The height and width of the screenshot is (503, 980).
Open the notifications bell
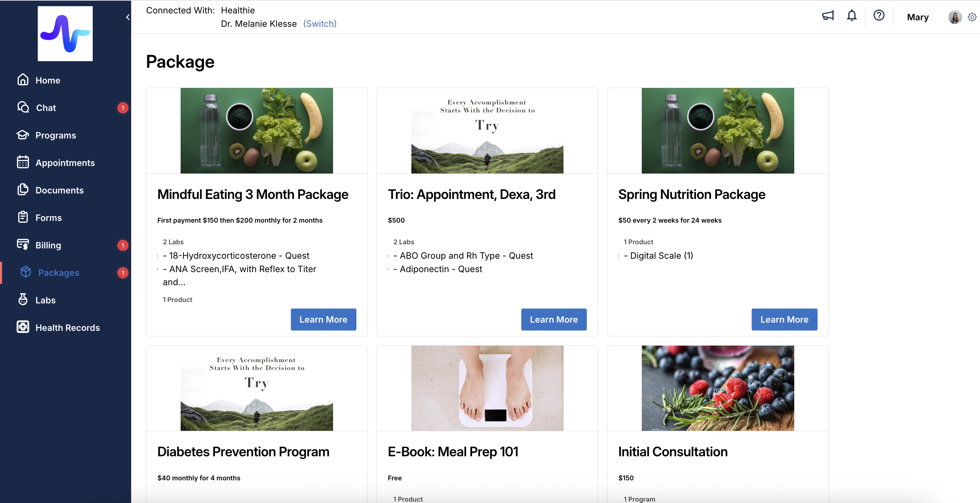(x=852, y=15)
